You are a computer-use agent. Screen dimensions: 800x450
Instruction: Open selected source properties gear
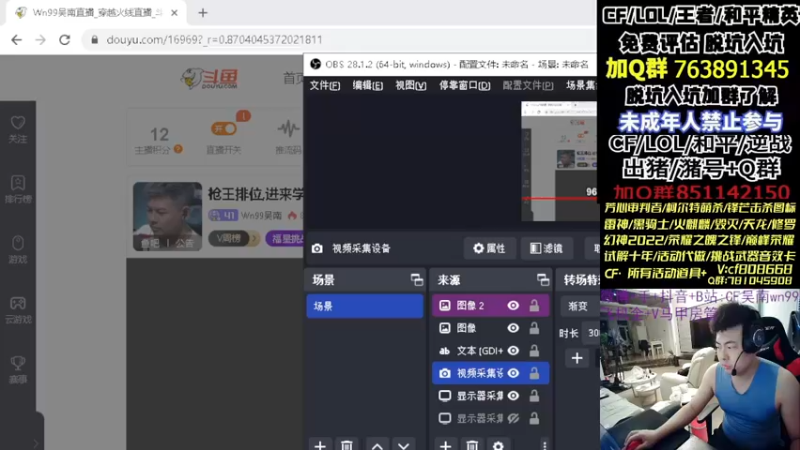click(x=498, y=445)
